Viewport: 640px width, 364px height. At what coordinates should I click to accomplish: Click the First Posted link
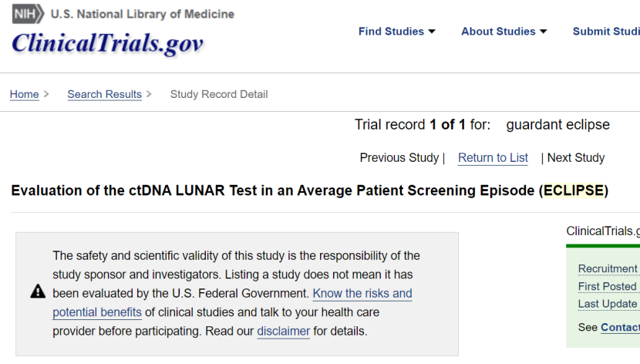click(608, 287)
